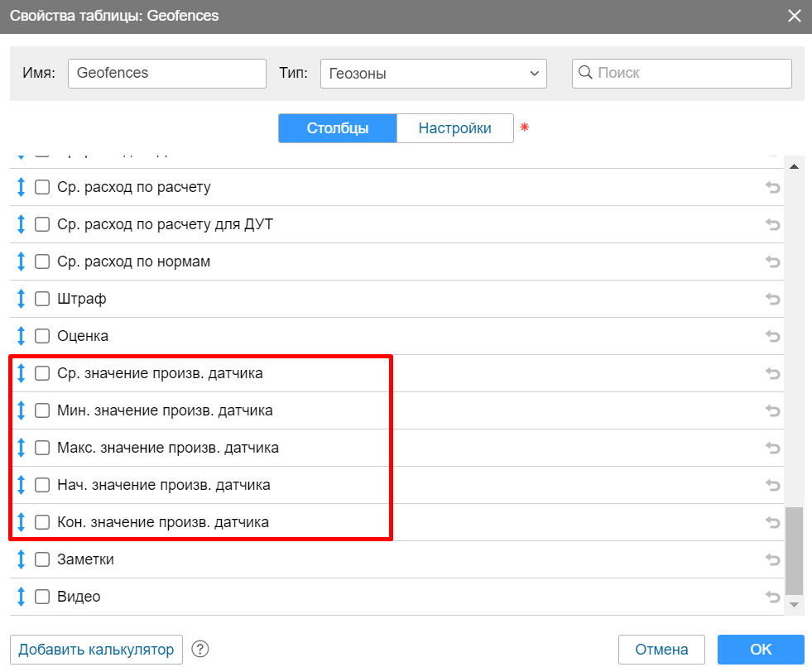Click the vertical scrollbar thumb

click(x=794, y=550)
